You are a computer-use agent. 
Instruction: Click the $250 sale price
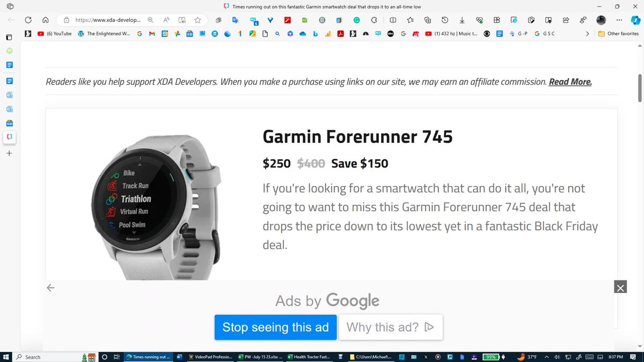277,164
